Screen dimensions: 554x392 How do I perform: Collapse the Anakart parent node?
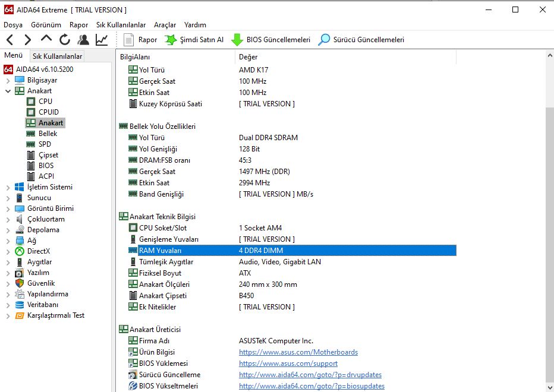(8, 91)
